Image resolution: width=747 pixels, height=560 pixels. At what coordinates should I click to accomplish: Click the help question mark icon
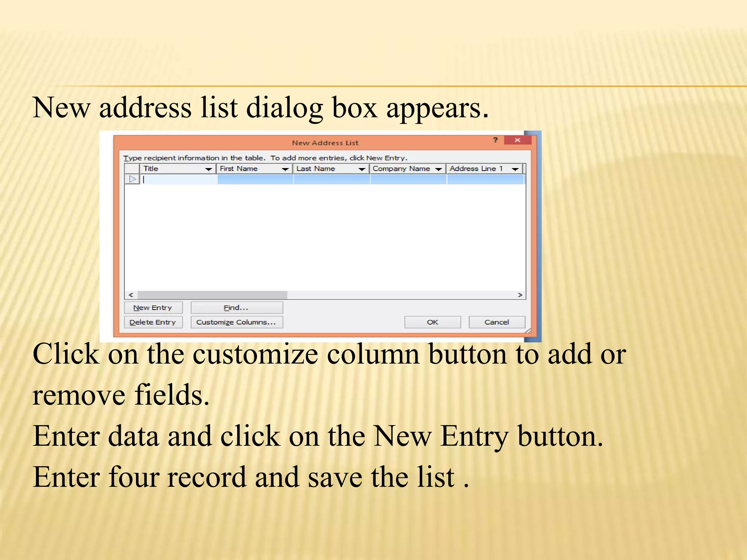click(x=495, y=140)
